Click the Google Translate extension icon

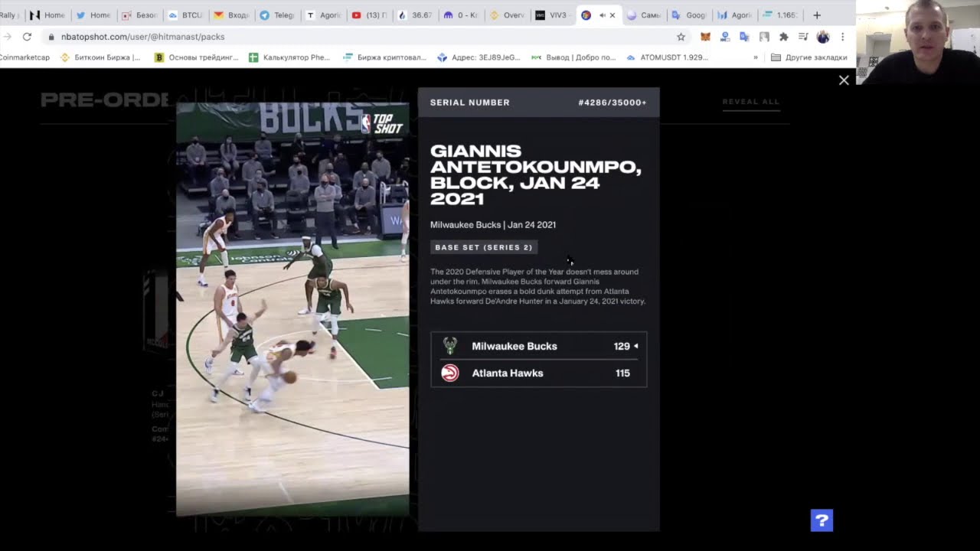pos(744,37)
